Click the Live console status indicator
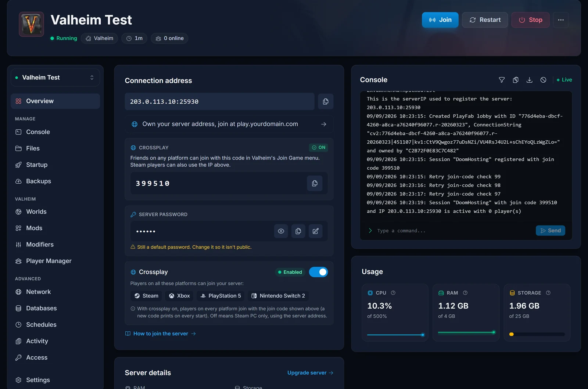 pyautogui.click(x=564, y=80)
